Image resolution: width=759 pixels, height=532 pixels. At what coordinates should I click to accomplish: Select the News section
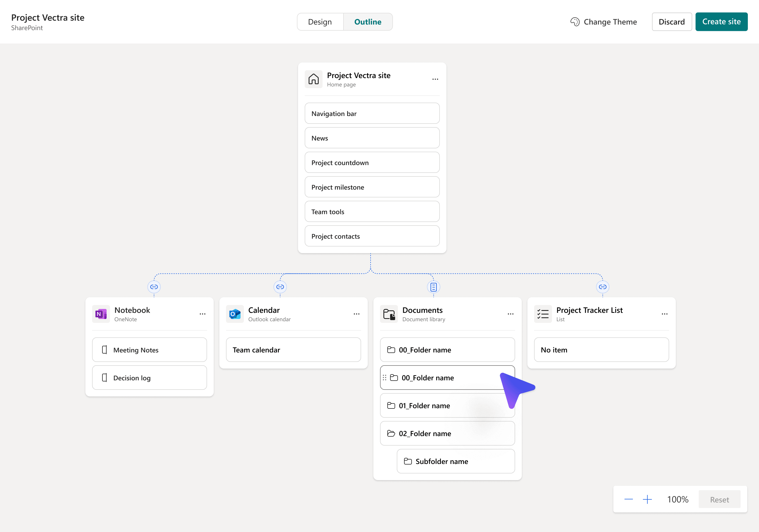point(372,138)
